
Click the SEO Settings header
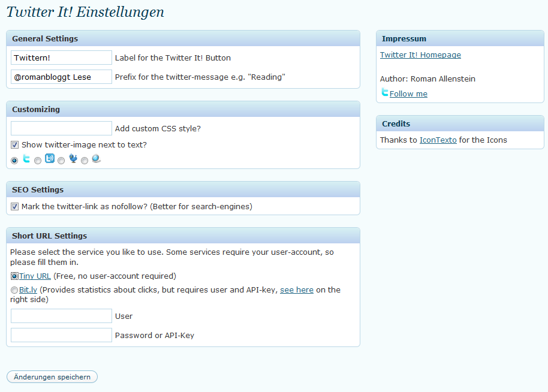pos(183,190)
